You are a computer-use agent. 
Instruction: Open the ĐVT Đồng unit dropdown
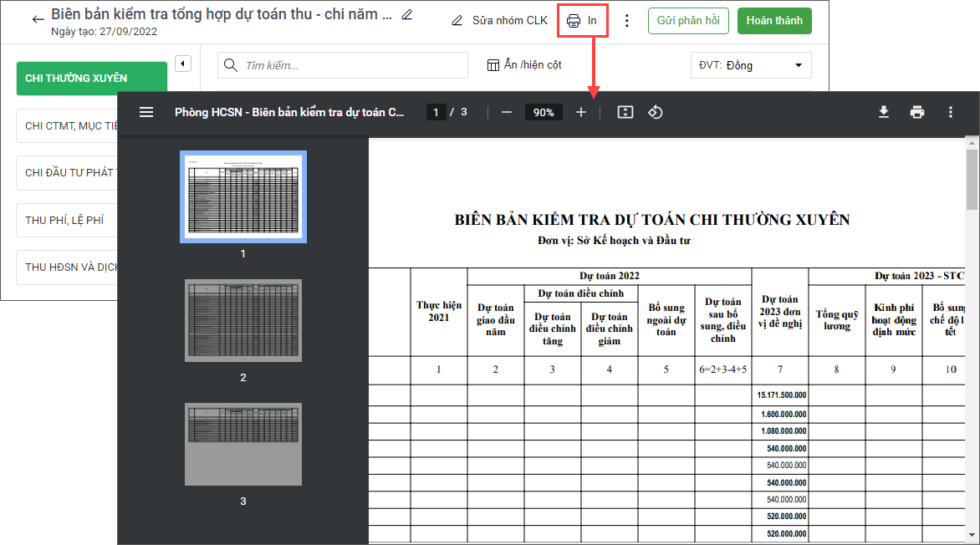[751, 65]
